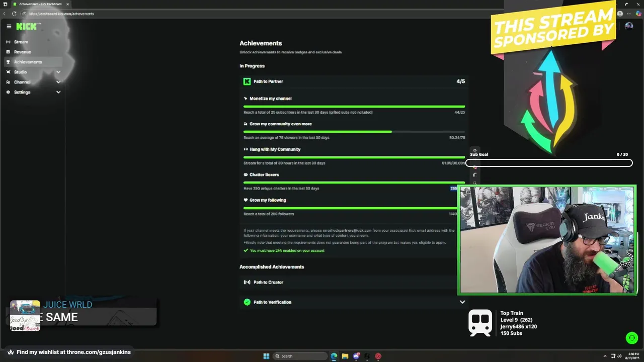The height and width of the screenshot is (362, 644).
Task: Open the Settings menu item label
Action: point(22,92)
